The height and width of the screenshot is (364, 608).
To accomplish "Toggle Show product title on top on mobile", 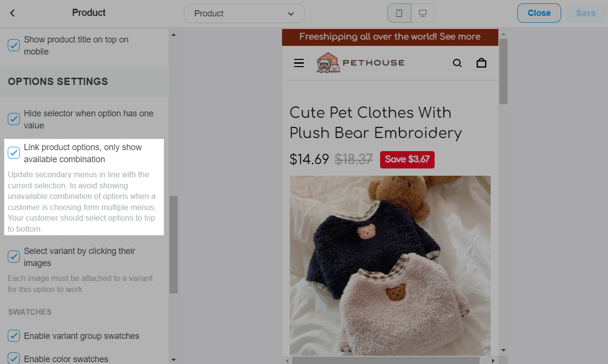I will pyautogui.click(x=14, y=45).
